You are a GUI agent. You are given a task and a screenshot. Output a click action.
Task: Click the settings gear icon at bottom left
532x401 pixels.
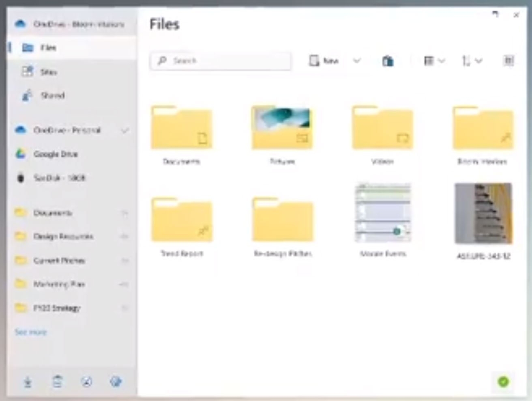[x=116, y=382]
